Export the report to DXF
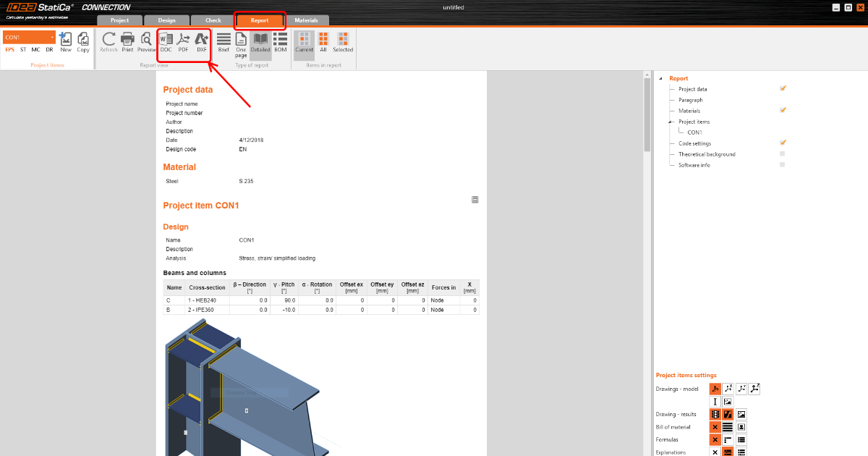Viewport: 868px width, 456px height. (x=201, y=42)
